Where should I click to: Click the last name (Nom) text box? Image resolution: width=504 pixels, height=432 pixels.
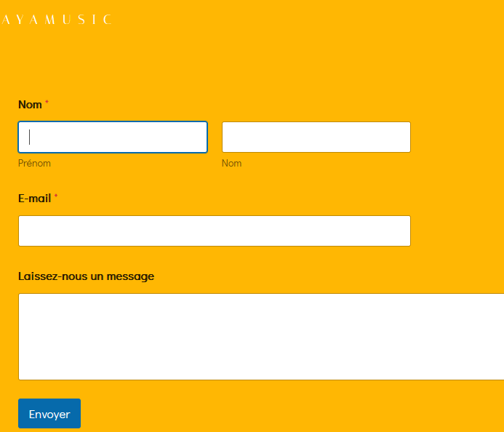click(316, 137)
